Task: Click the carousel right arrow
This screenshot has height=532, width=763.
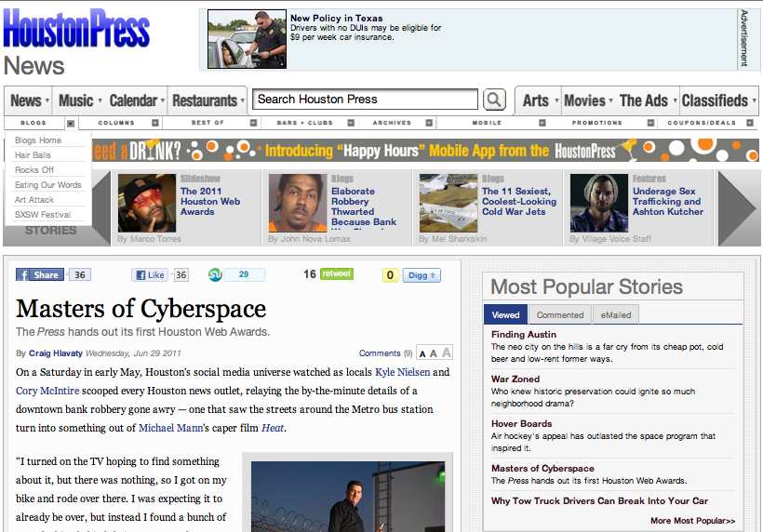Action: pyautogui.click(x=737, y=208)
